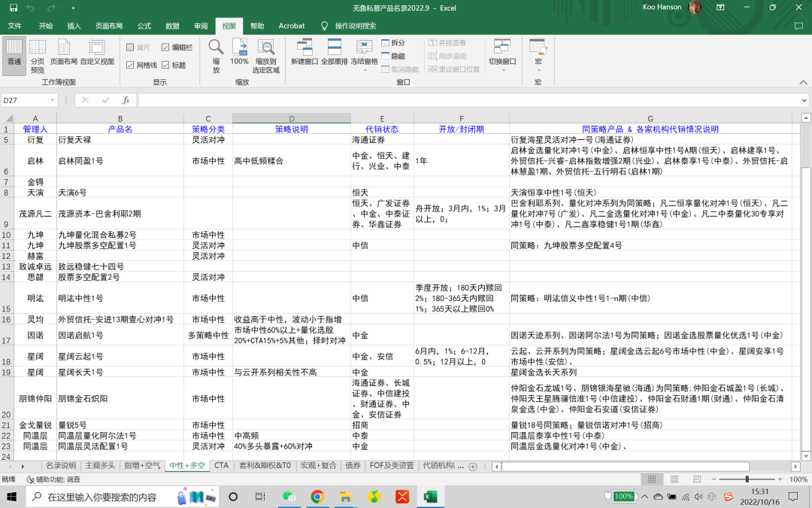Switch to the Insert (插入) ribbon tab
Image resolution: width=812 pixels, height=508 pixels.
click(x=74, y=26)
